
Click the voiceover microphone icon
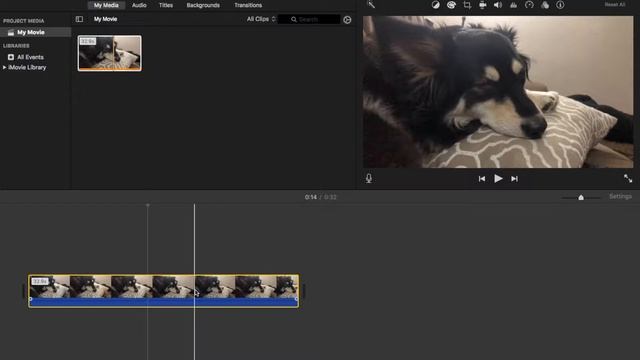click(369, 178)
